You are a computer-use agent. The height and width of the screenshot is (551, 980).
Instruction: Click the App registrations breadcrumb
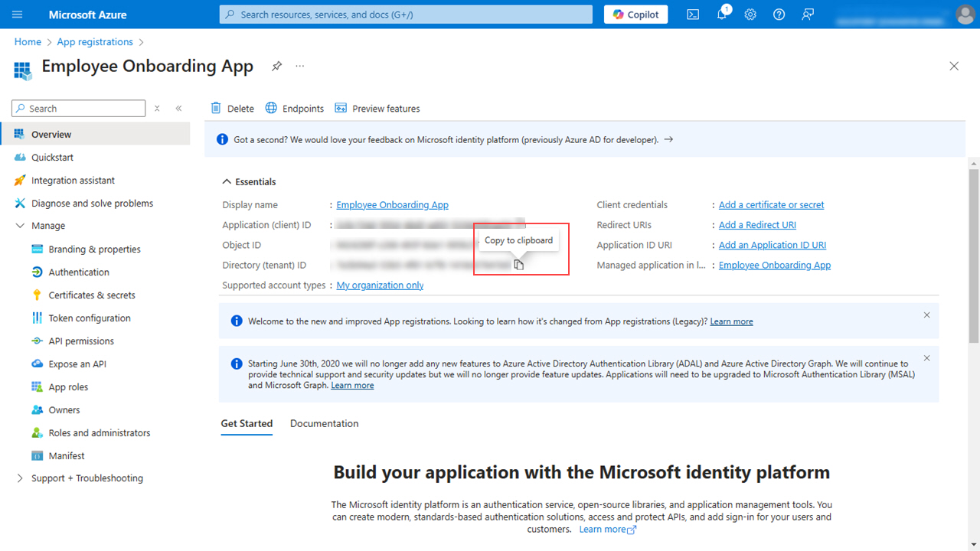(95, 42)
